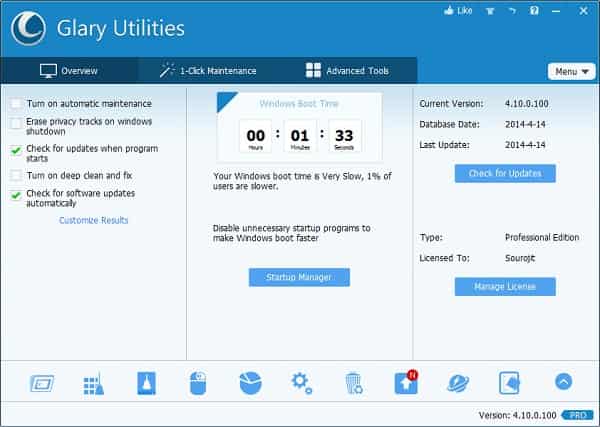Launch the Uninstall Manager trash icon

pyautogui.click(x=354, y=383)
